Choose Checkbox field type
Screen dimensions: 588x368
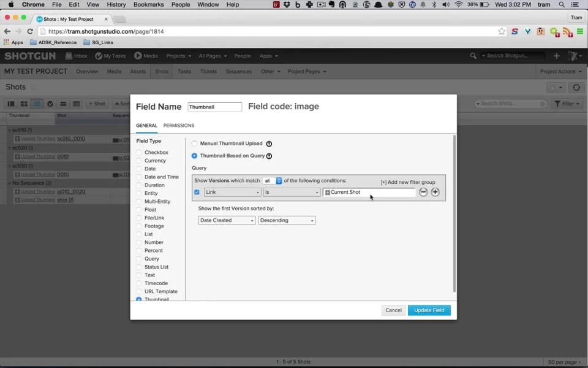click(139, 152)
